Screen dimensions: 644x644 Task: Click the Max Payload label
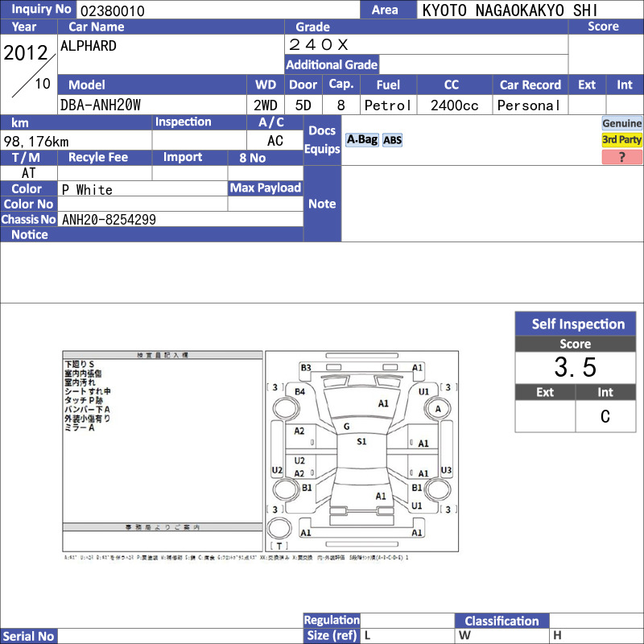[x=265, y=188]
